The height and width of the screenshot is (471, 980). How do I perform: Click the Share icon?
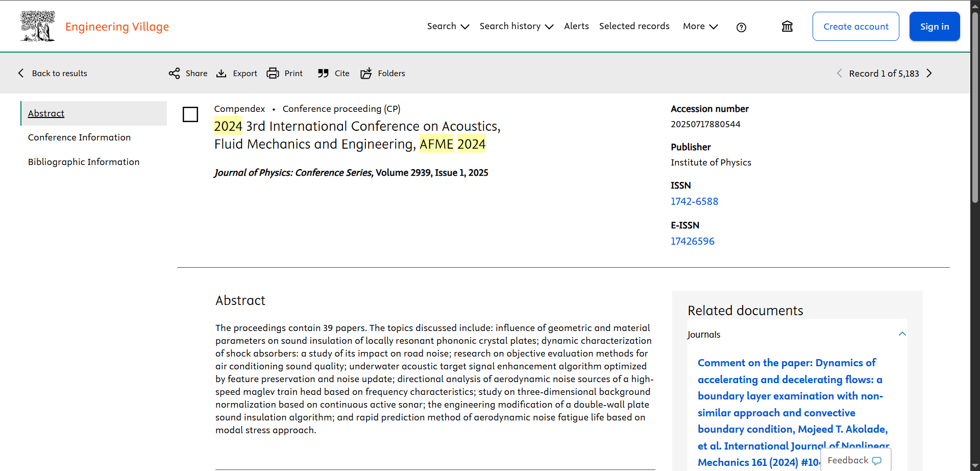174,73
